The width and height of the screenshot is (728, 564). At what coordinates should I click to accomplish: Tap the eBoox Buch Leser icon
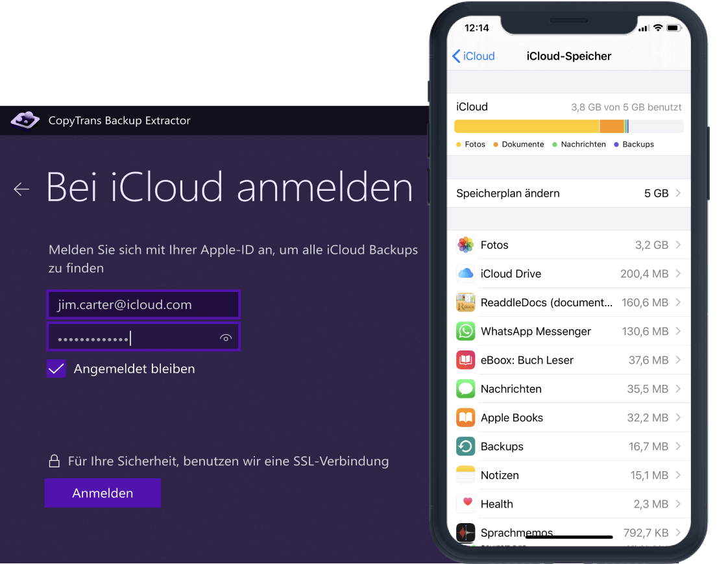click(x=465, y=360)
